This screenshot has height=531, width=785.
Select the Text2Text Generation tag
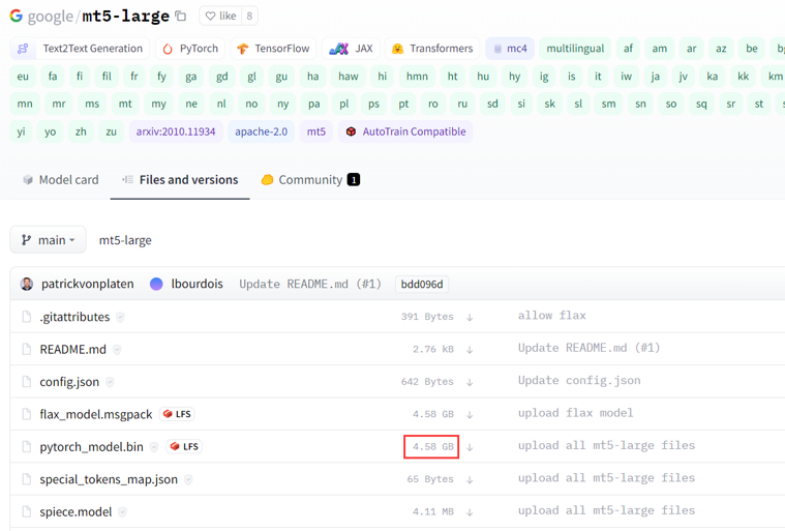[80, 49]
